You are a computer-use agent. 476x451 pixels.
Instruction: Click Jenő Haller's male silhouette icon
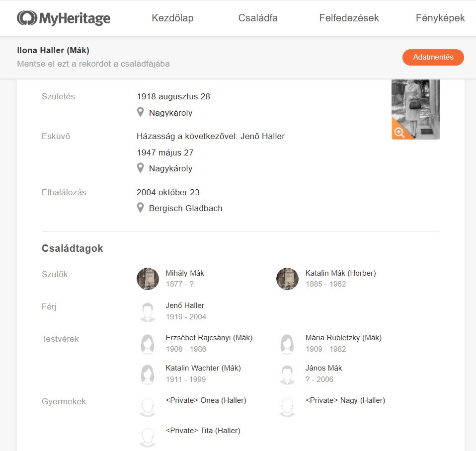148,312
